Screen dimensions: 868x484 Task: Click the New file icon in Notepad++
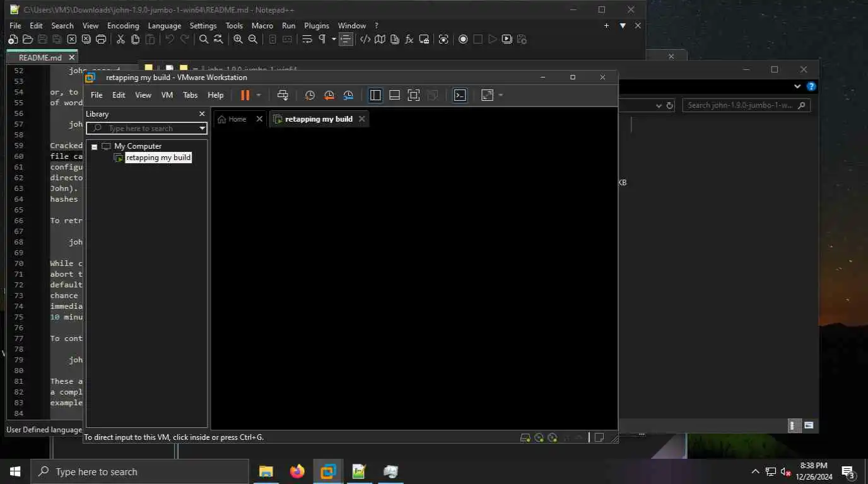tap(13, 39)
